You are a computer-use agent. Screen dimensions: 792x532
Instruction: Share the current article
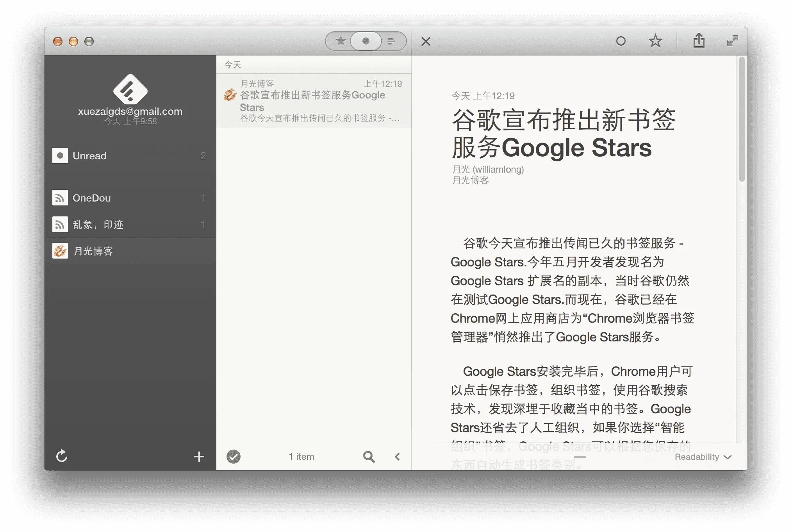[x=699, y=41]
